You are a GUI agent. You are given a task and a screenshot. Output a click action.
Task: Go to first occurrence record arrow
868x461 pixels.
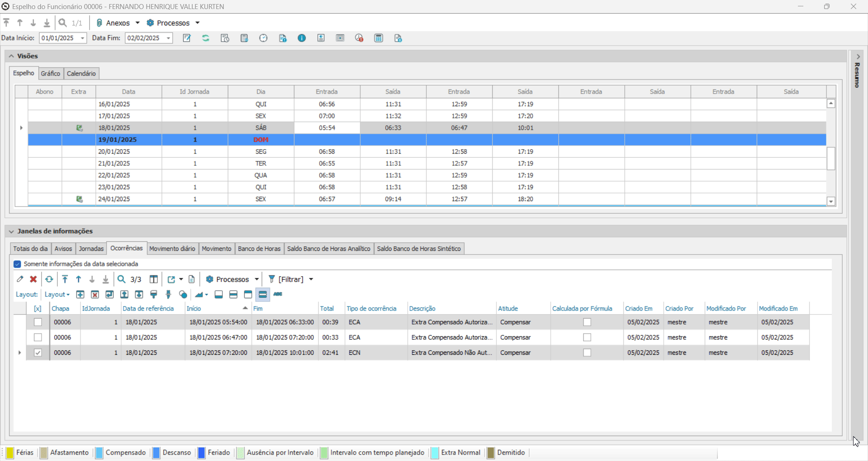(65, 279)
